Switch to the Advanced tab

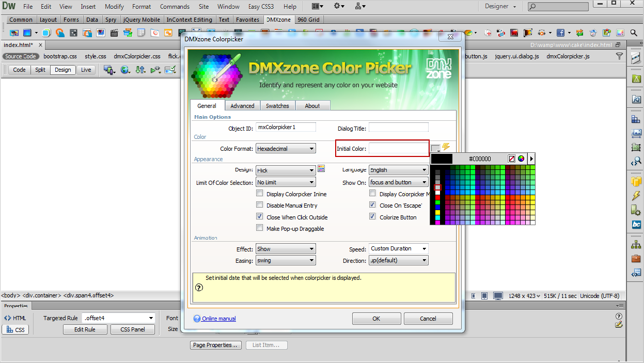(x=242, y=106)
